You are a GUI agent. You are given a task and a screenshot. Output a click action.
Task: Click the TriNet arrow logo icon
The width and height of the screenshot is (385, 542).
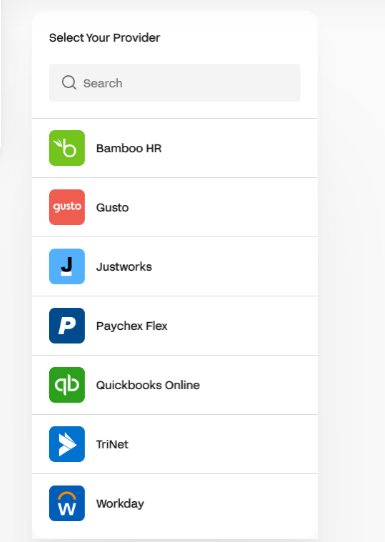tap(67, 444)
